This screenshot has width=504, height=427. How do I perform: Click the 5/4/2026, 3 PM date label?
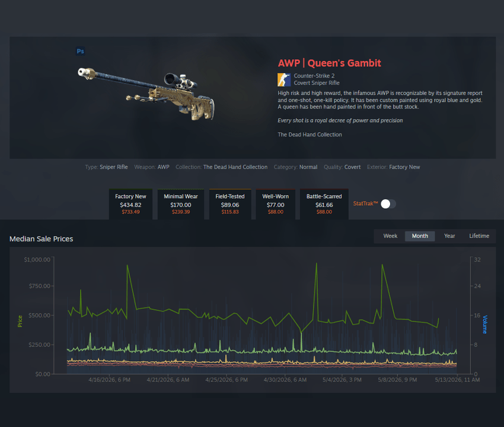point(342,380)
